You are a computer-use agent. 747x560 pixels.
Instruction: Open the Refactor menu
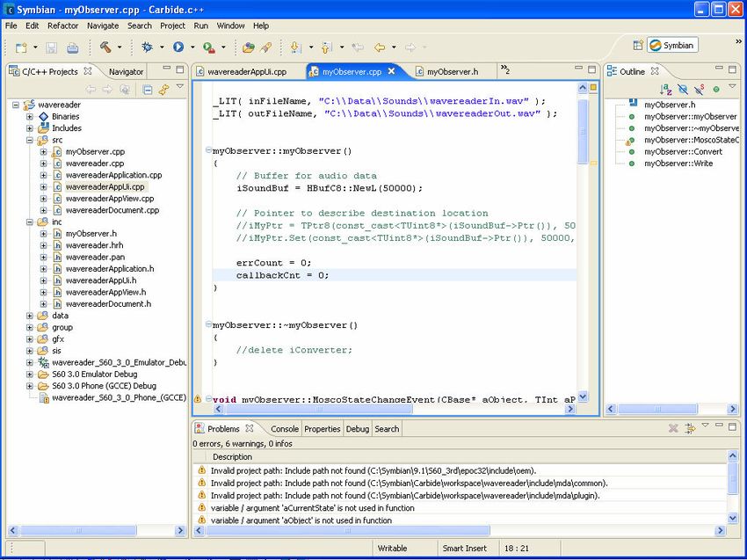point(62,25)
